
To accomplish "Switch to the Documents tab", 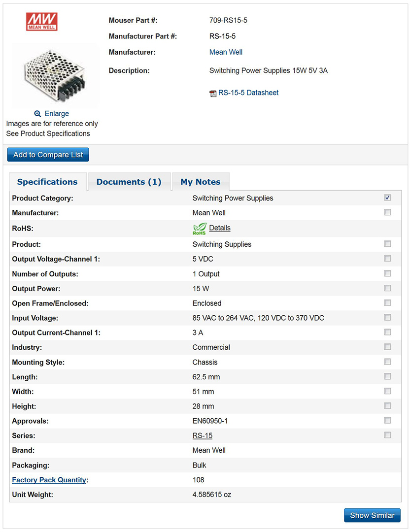I will coord(129,181).
